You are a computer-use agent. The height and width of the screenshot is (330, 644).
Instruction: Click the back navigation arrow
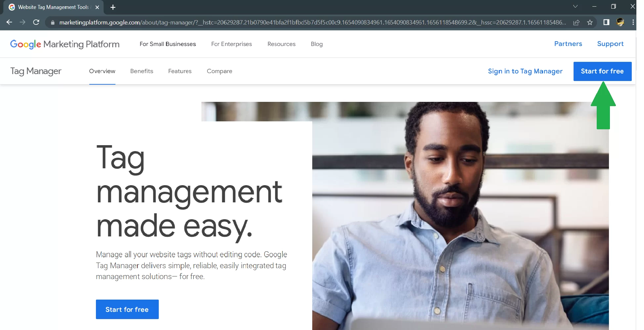(9, 22)
